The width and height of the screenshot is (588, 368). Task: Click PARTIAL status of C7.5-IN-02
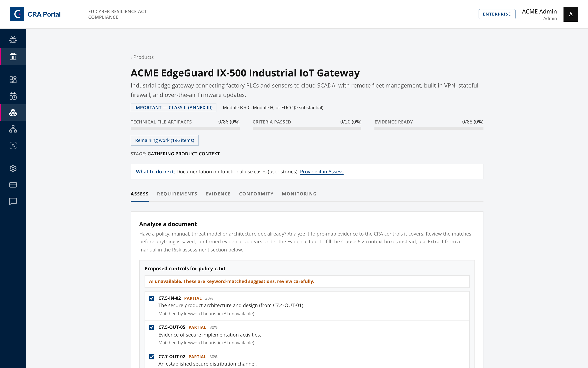coord(193,298)
